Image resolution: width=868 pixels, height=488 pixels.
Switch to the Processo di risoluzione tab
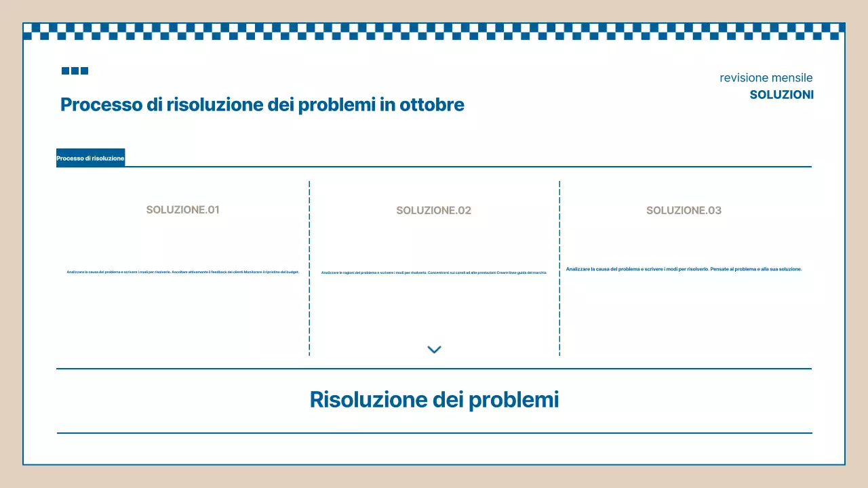pyautogui.click(x=90, y=157)
